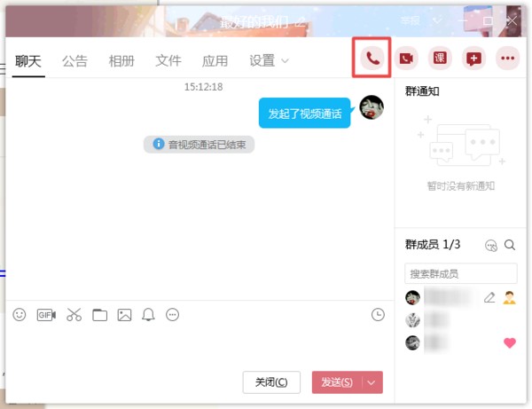The width and height of the screenshot is (532, 409).
Task: Click the message text input area
Action: tap(199, 346)
